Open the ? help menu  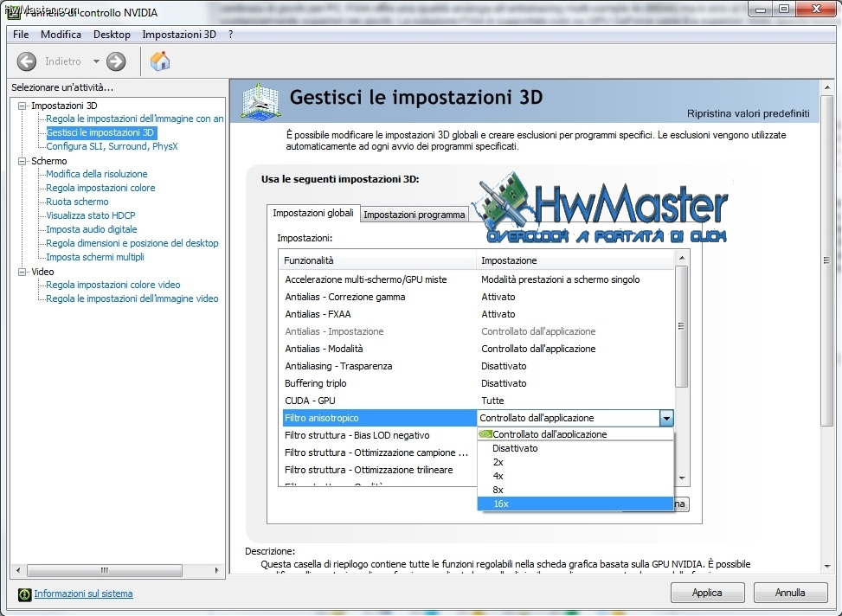(230, 35)
